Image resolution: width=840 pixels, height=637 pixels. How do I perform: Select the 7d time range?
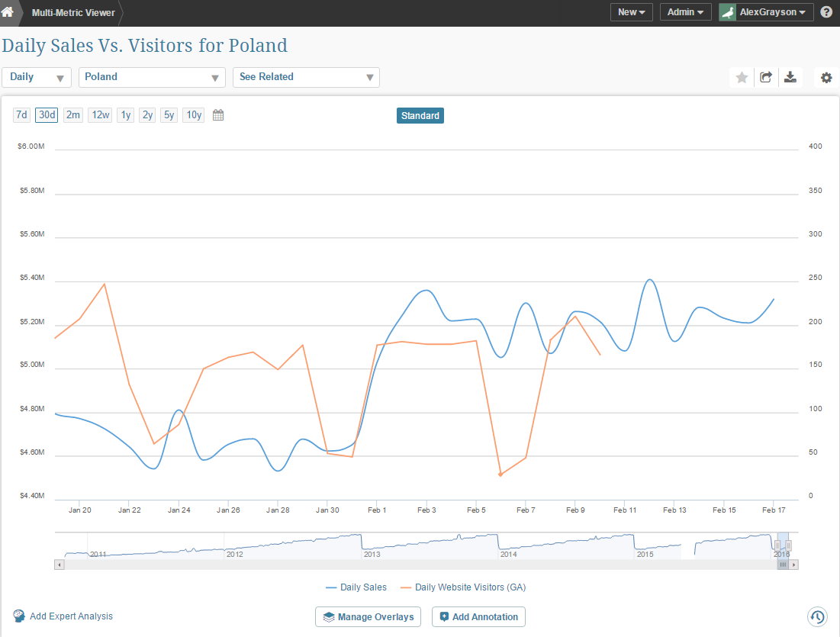coord(22,115)
